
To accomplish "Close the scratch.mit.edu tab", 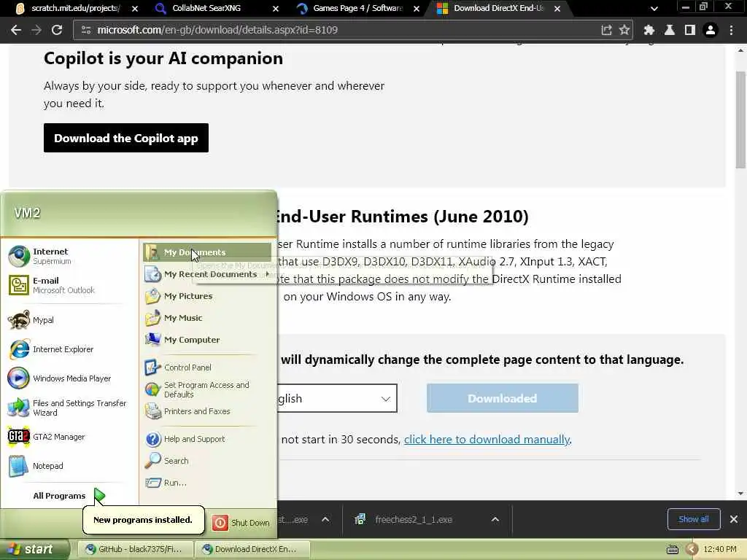I will [x=135, y=9].
